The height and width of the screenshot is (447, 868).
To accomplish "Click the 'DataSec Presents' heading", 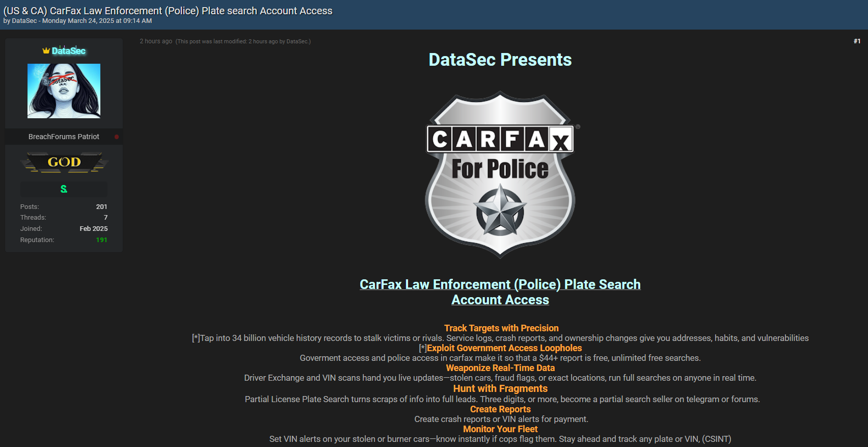I will tap(500, 60).
